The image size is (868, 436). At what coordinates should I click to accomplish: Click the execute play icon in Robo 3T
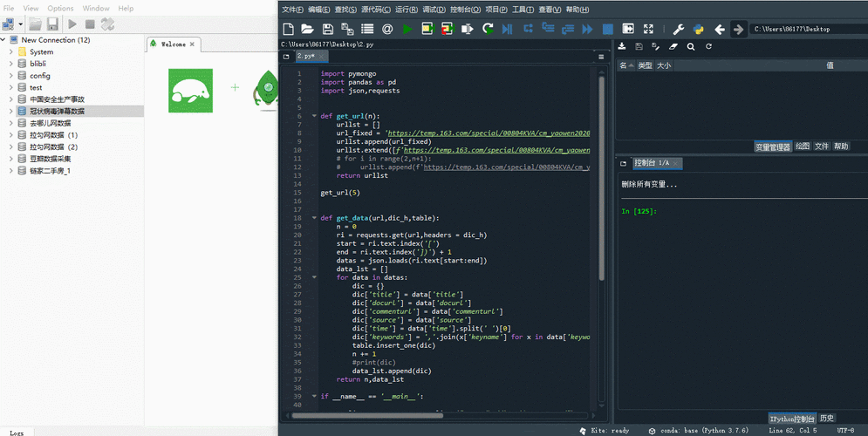tap(72, 24)
